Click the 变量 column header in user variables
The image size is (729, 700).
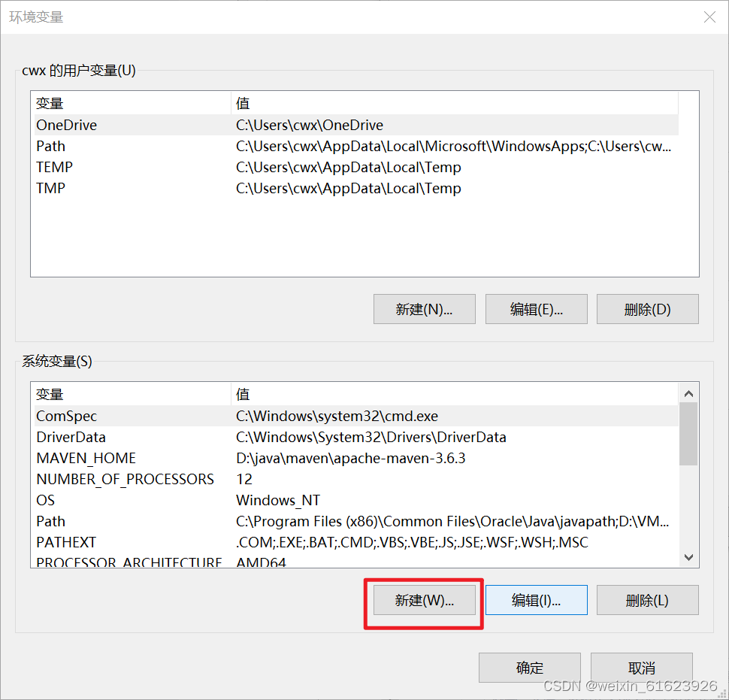pyautogui.click(x=132, y=103)
